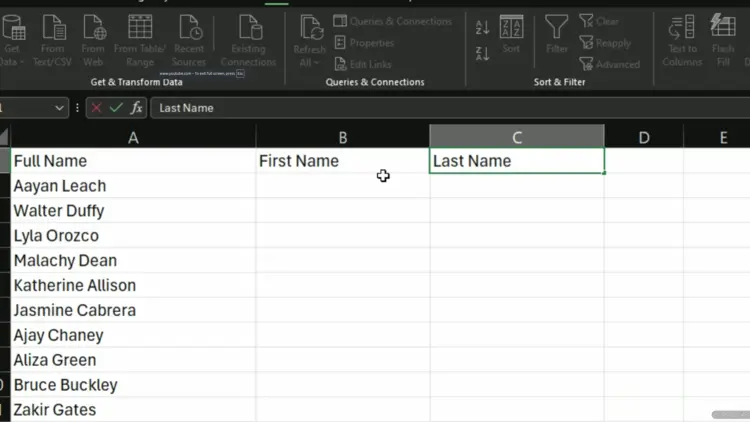
Task: Click Edit Links
Action: click(x=363, y=64)
